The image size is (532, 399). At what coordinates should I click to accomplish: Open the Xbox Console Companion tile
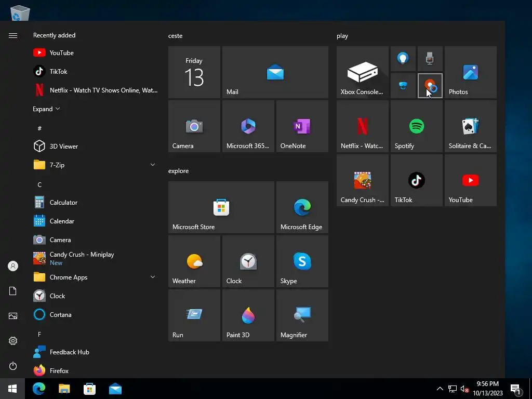click(x=362, y=72)
